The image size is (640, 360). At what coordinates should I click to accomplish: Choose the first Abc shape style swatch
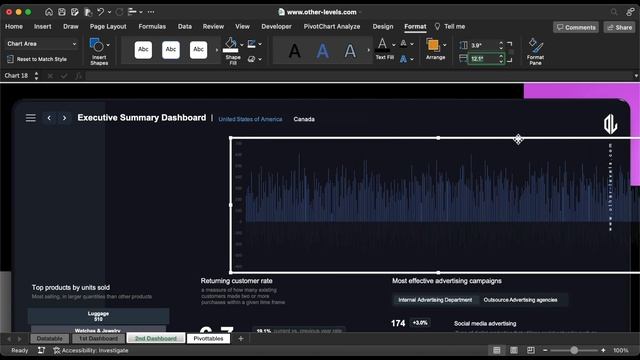(x=143, y=50)
